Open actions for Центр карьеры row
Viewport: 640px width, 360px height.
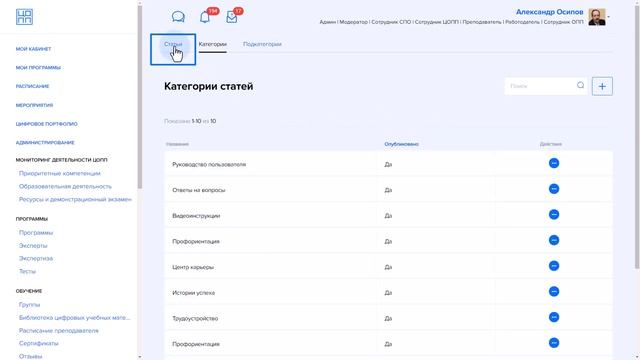[554, 266]
